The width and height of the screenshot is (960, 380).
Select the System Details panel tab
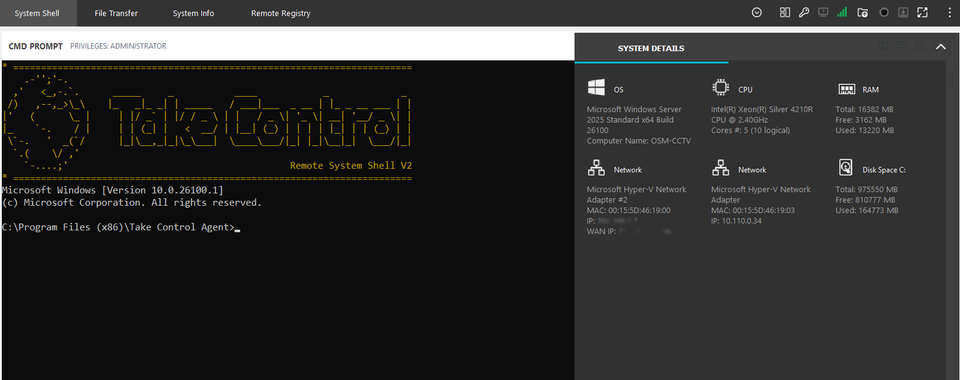tap(651, 48)
